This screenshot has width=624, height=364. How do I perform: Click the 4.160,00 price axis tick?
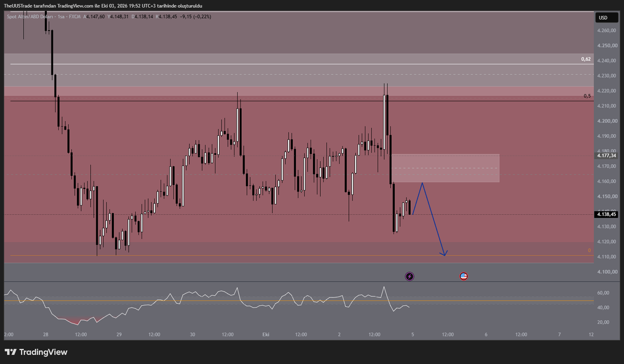(x=606, y=181)
